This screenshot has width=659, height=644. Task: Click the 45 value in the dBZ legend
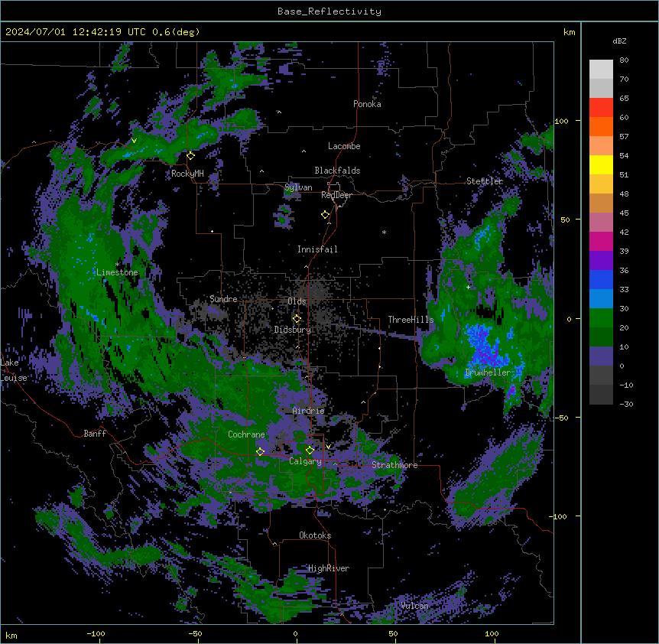pos(624,213)
